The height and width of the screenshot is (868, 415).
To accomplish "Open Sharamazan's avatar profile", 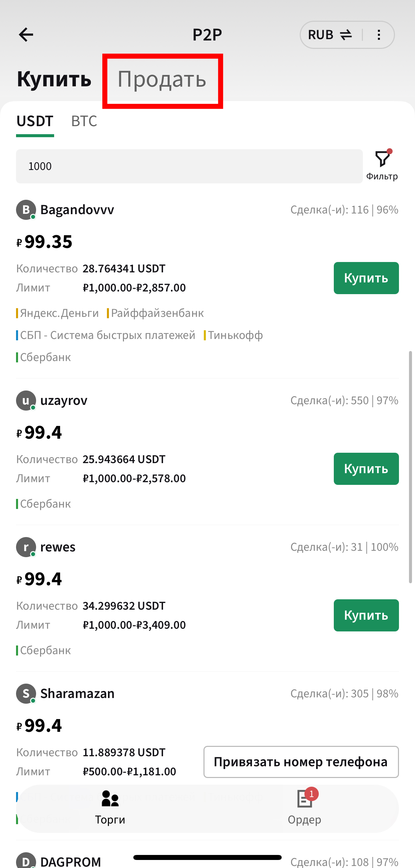I will (26, 693).
